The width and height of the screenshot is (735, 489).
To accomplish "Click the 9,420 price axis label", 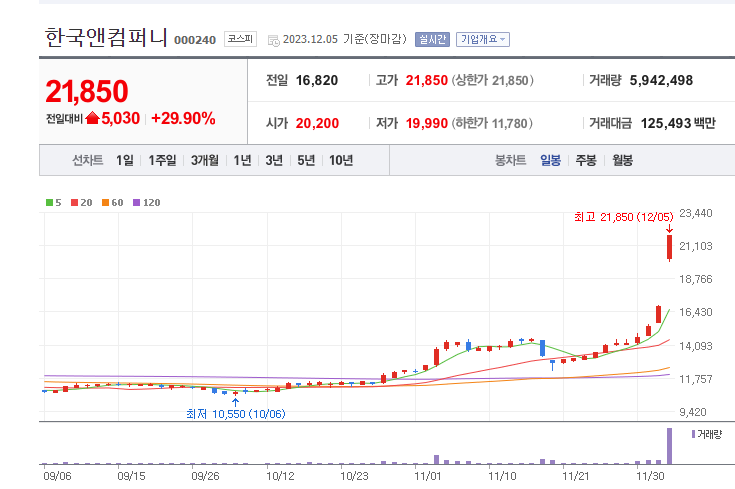I will (x=693, y=412).
